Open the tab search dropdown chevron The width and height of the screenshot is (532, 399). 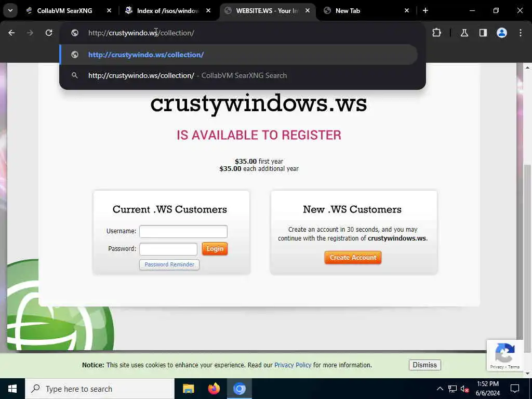click(10, 10)
